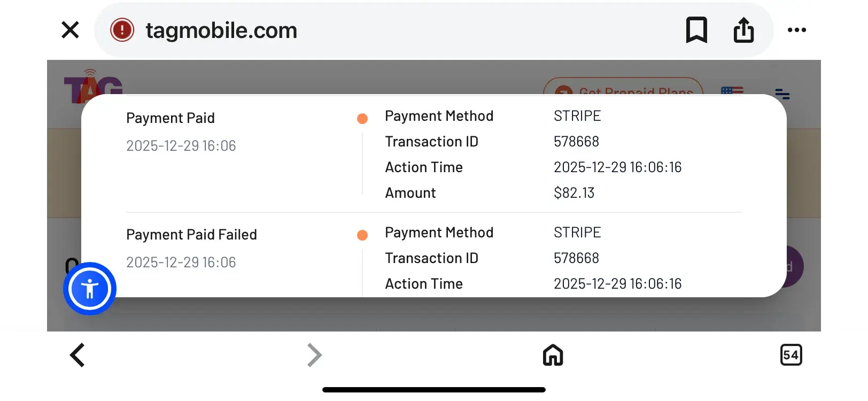Image resolution: width=868 pixels, height=401 pixels.
Task: Tap the purple button behind the popup
Action: tap(794, 267)
